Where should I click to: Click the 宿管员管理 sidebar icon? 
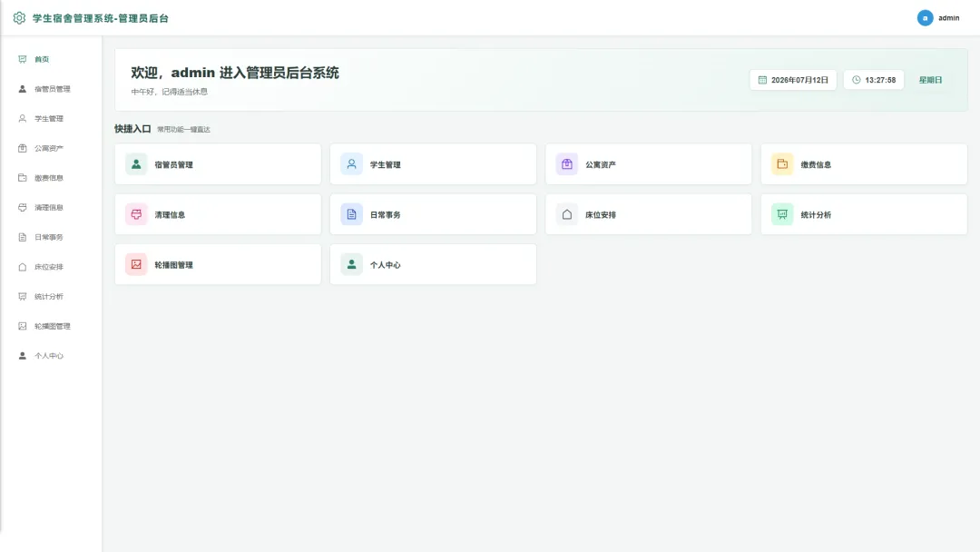pyautogui.click(x=23, y=89)
